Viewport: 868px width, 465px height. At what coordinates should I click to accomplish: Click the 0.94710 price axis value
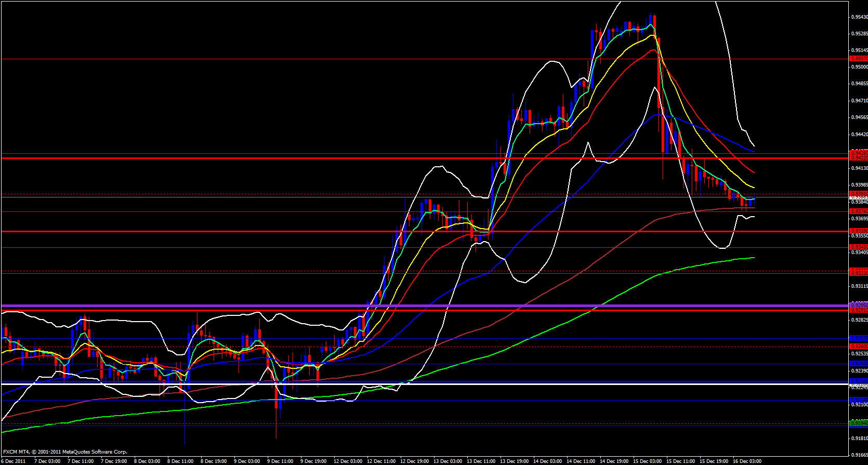coord(859,101)
